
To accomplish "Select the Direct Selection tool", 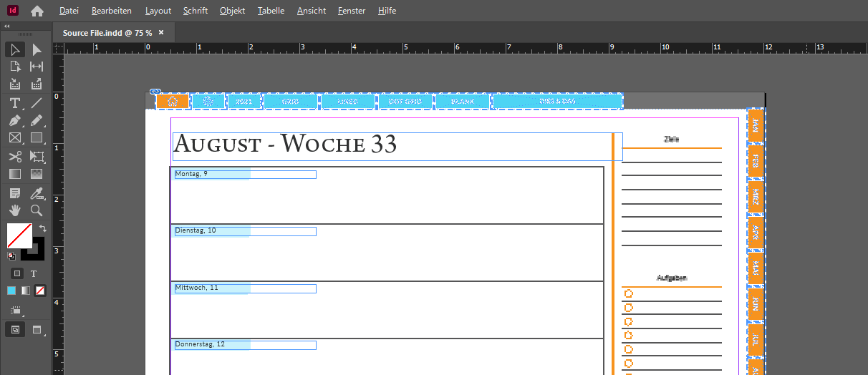I will pyautogui.click(x=37, y=49).
